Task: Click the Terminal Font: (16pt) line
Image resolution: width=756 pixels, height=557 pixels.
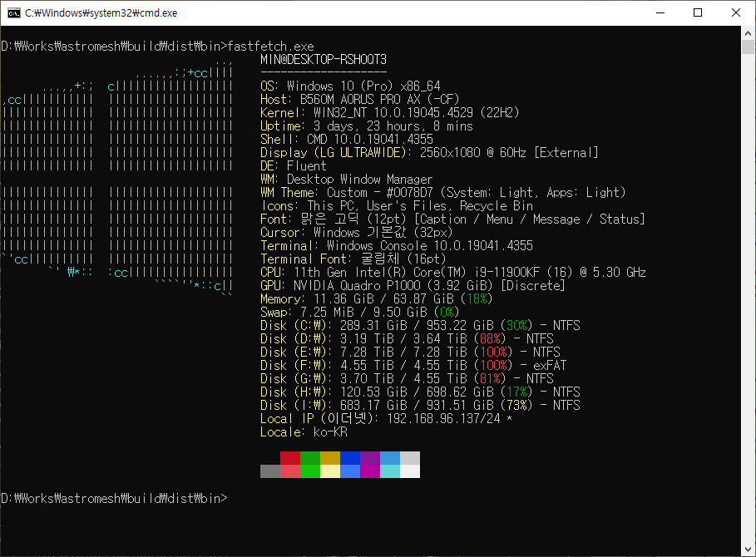Action: click(353, 259)
